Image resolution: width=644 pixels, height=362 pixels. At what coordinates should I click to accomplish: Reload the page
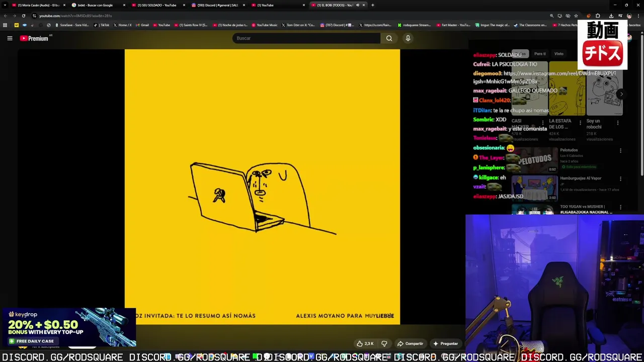(23, 16)
